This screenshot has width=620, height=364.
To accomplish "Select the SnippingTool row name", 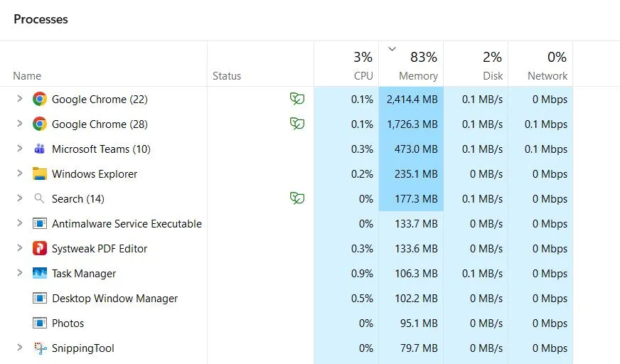I will [83, 348].
